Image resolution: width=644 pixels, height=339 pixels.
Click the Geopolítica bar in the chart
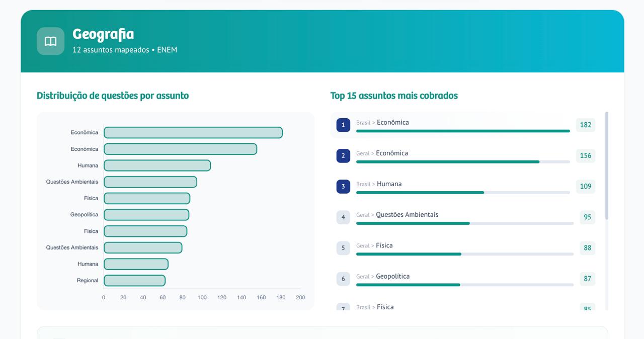pos(146,215)
